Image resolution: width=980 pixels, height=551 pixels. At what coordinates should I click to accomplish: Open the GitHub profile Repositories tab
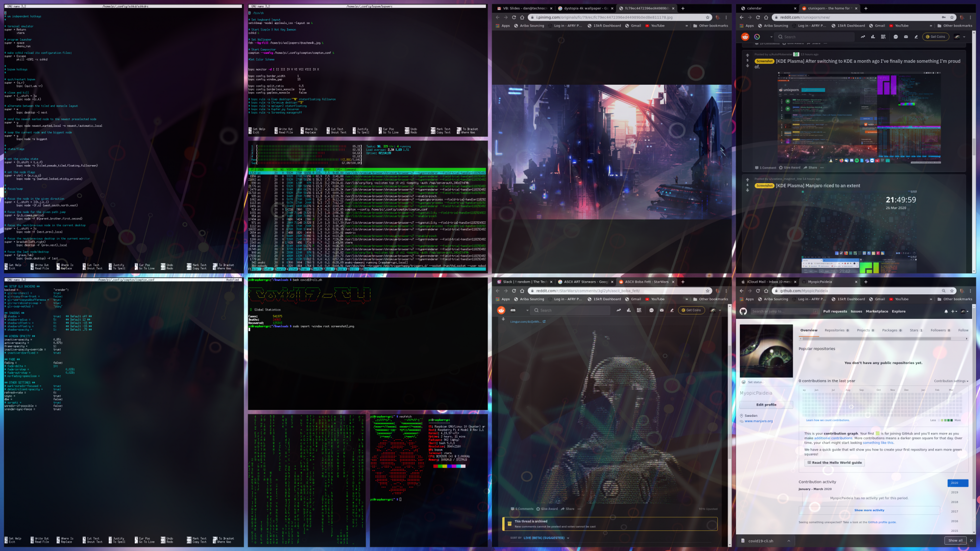click(836, 330)
